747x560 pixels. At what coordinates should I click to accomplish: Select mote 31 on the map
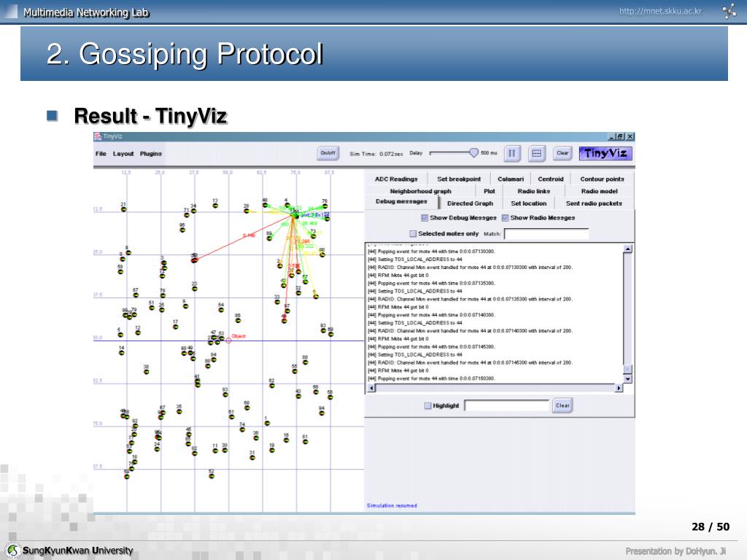coord(252,457)
